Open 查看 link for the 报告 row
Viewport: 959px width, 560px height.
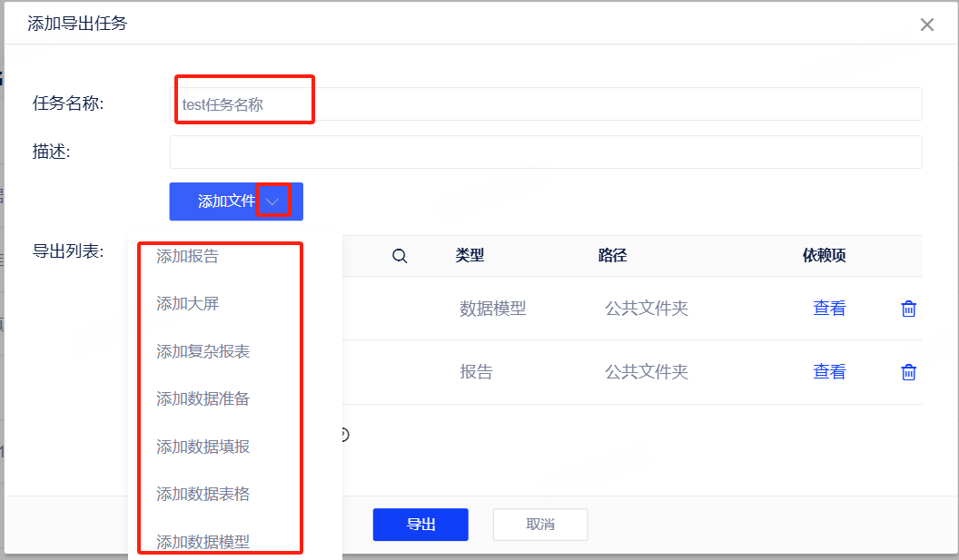(x=829, y=372)
